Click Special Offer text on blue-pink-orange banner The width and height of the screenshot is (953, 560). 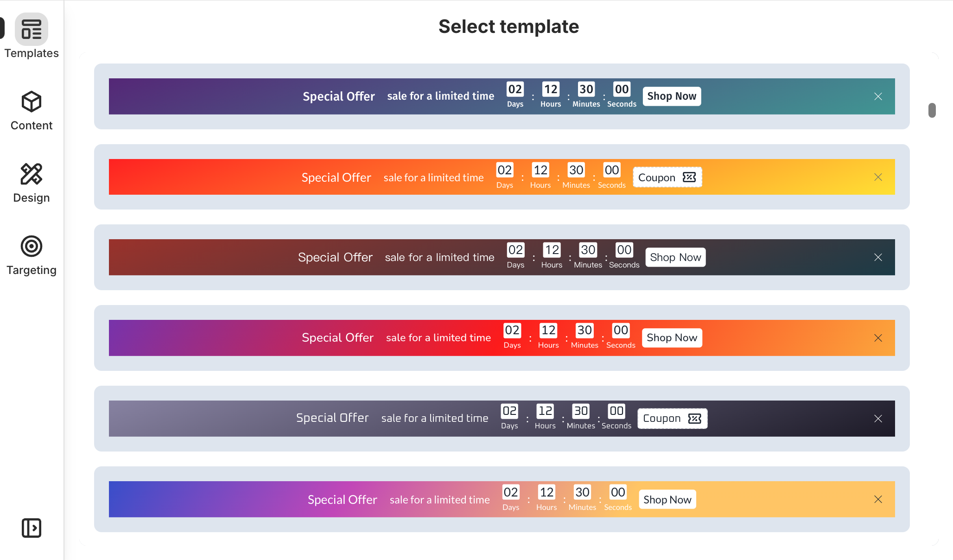tap(343, 500)
